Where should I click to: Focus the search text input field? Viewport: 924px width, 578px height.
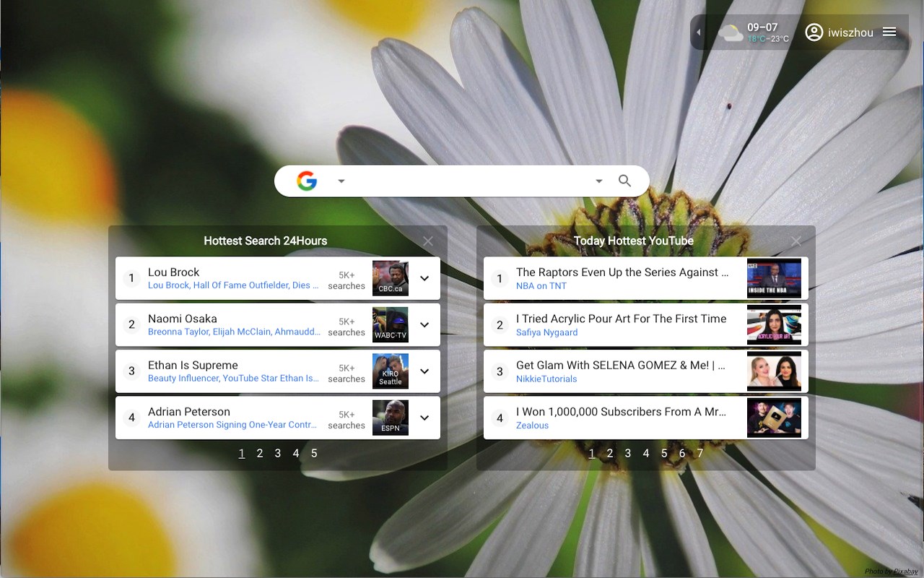469,181
